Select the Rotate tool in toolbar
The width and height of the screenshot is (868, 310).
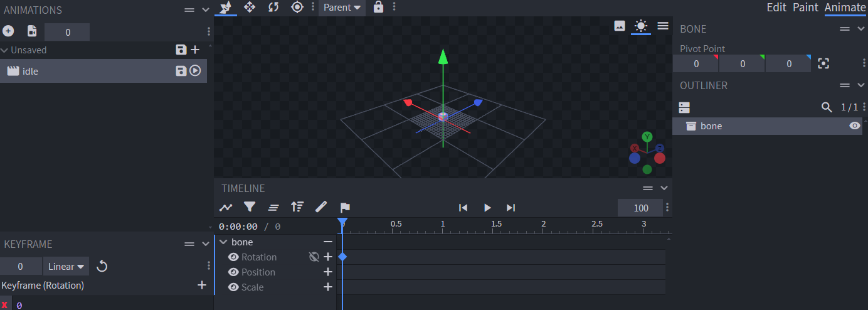[x=273, y=7]
